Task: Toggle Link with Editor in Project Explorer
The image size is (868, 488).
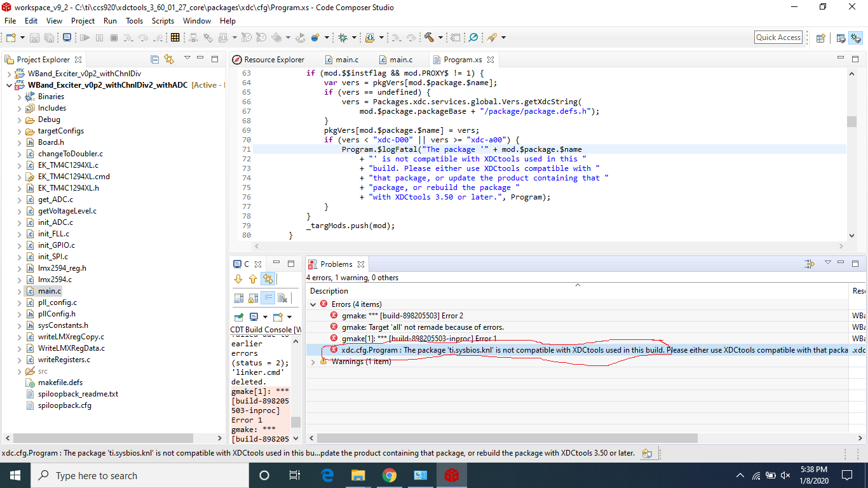Action: click(169, 59)
